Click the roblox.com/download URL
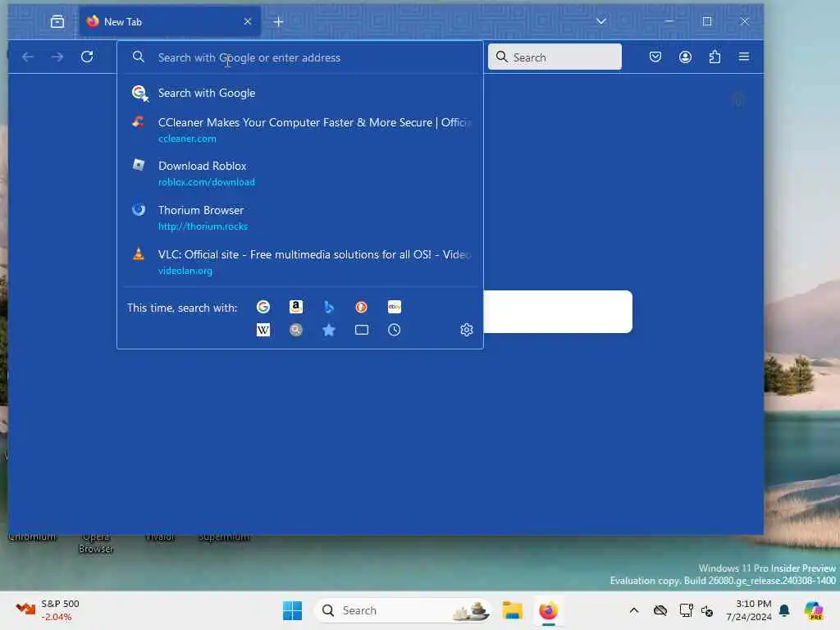 [x=206, y=182]
